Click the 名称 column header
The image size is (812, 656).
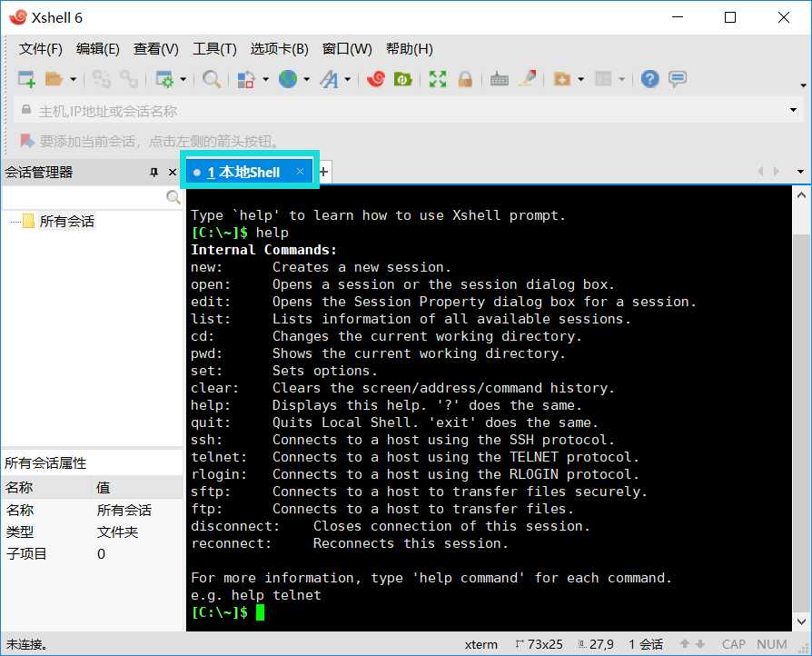click(46, 487)
